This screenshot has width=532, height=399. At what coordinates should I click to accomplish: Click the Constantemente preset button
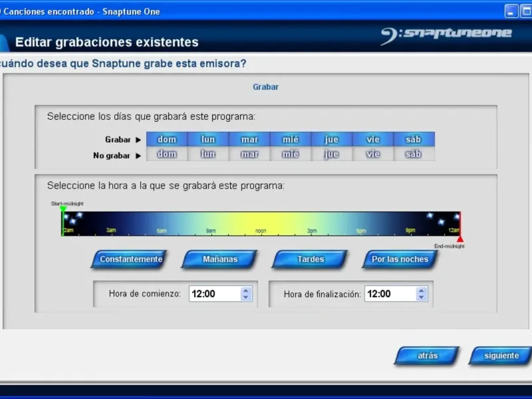coord(130,259)
